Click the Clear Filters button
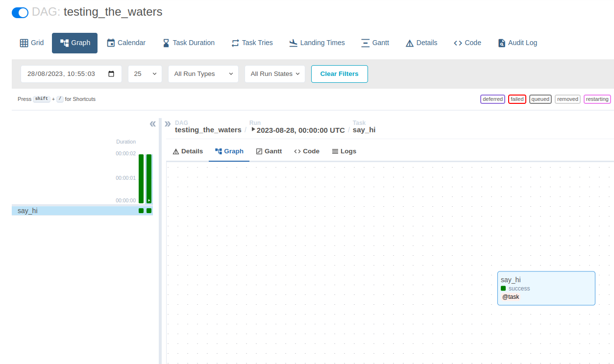 click(339, 74)
